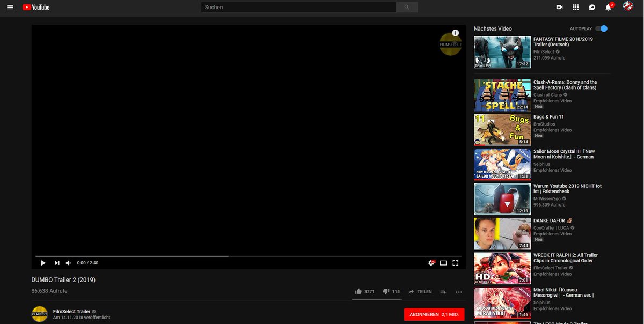This screenshot has height=324, width=644.
Task: Open the FANTASY FILME 2018/2019 Trailer title
Action: (563, 41)
